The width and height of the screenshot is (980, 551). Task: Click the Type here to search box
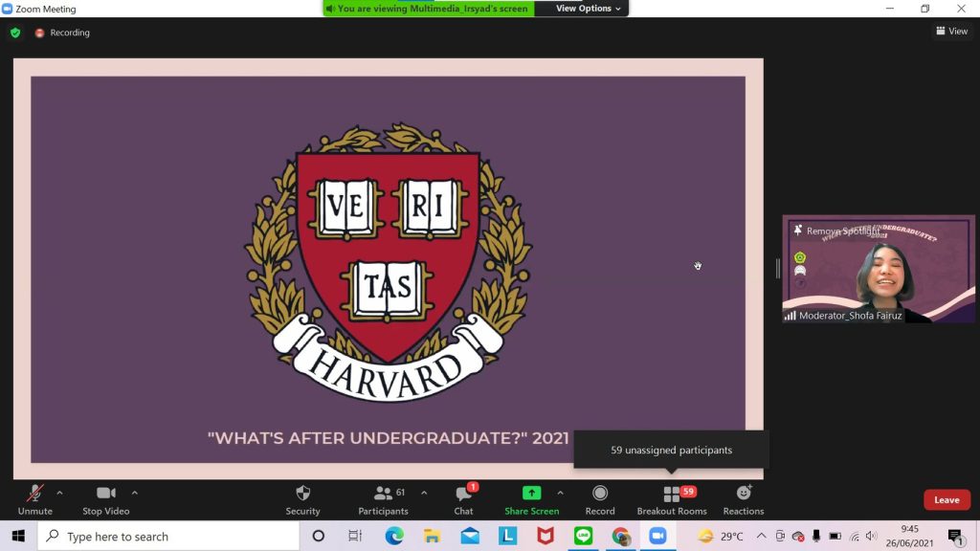(168, 536)
